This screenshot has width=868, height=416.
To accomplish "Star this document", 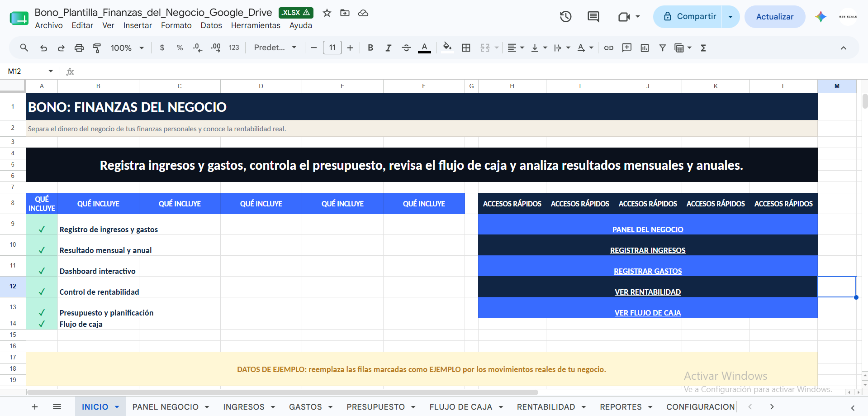I will pos(327,13).
